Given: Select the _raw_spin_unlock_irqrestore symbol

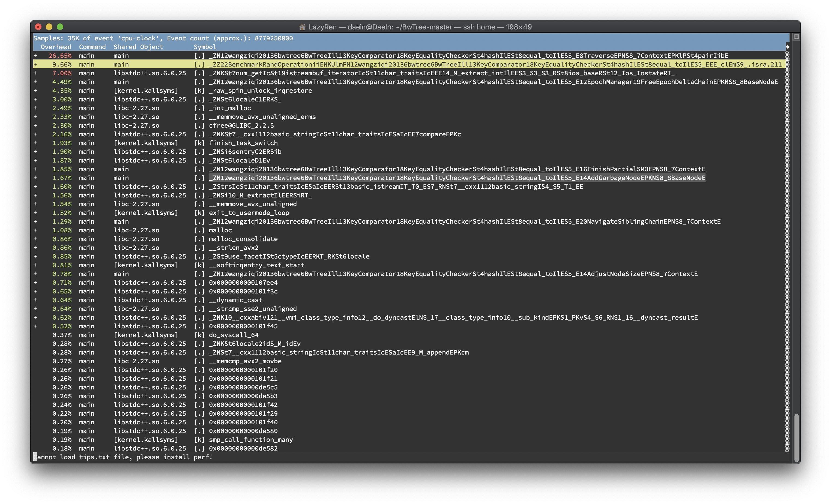Looking at the screenshot, I should (x=260, y=91).
